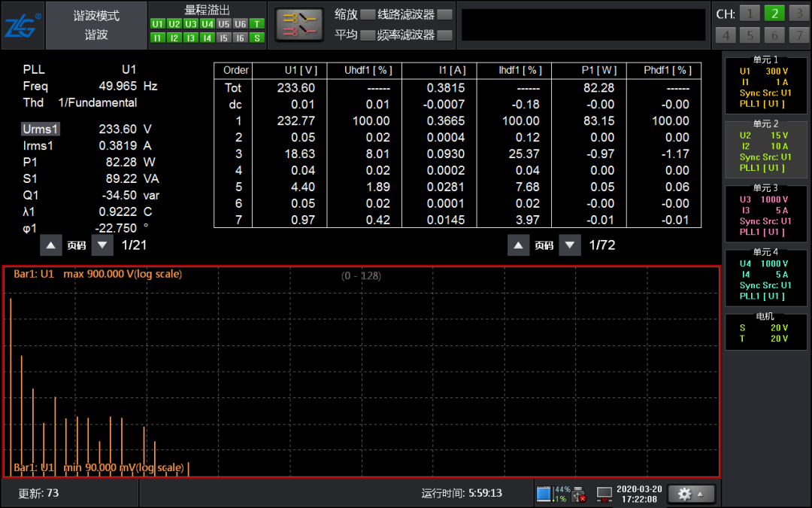812x508 pixels.
Task: Check the USB device error icon
Action: (579, 494)
